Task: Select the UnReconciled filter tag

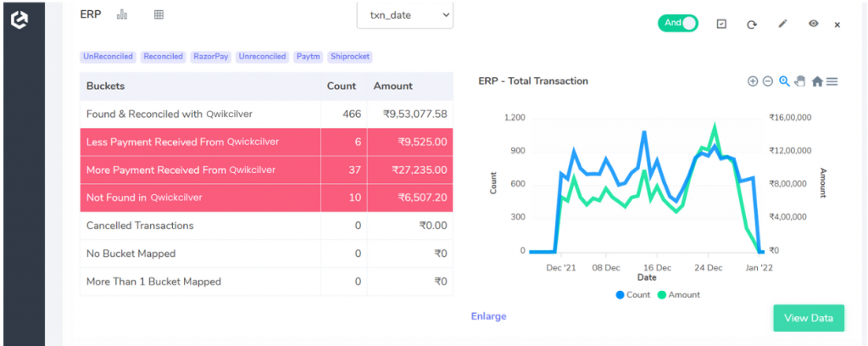Action: click(x=108, y=57)
